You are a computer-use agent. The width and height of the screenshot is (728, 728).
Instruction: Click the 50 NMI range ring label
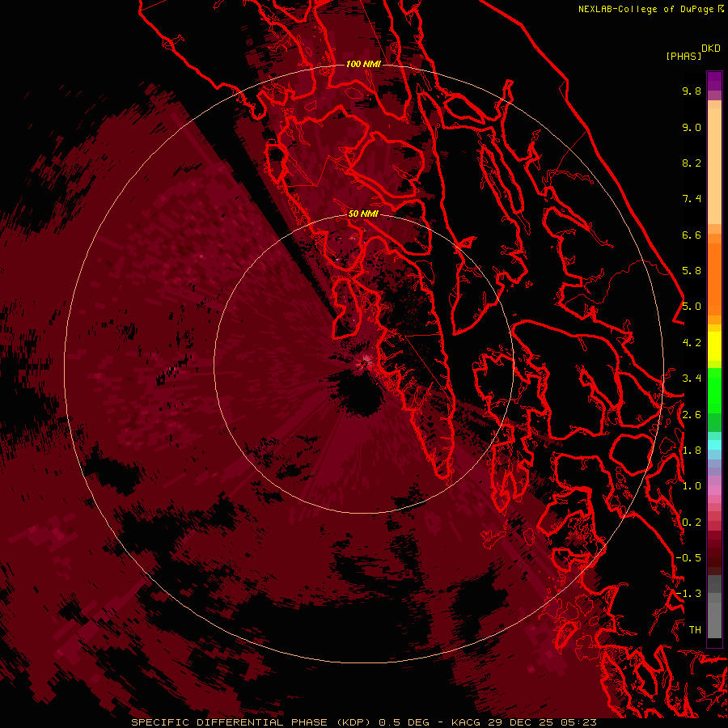(363, 214)
